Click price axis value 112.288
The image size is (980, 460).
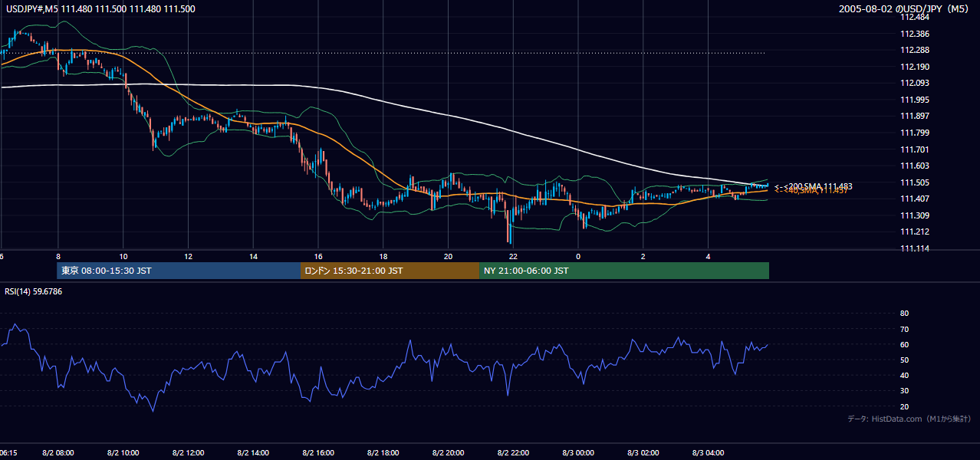coord(913,51)
